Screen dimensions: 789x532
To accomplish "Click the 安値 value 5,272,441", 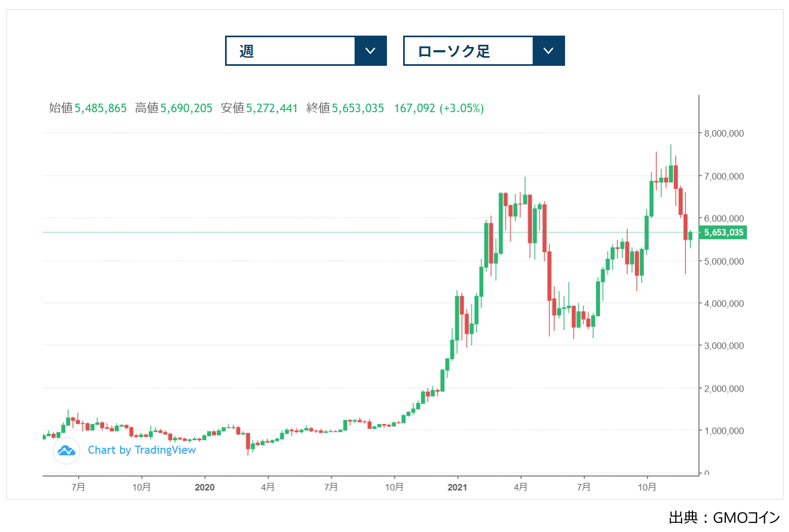I will (x=271, y=108).
